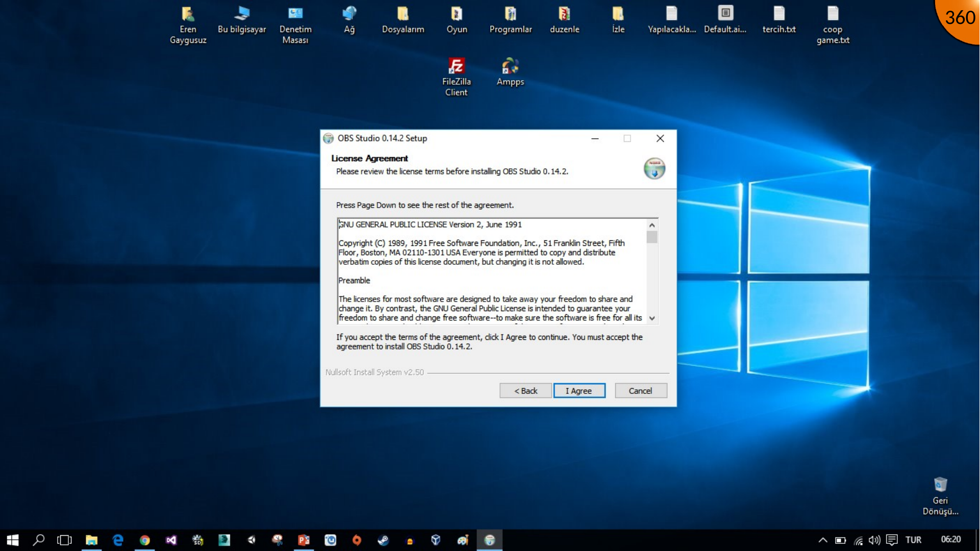Image resolution: width=980 pixels, height=551 pixels.
Task: Open Steam from taskbar
Action: tap(383, 540)
